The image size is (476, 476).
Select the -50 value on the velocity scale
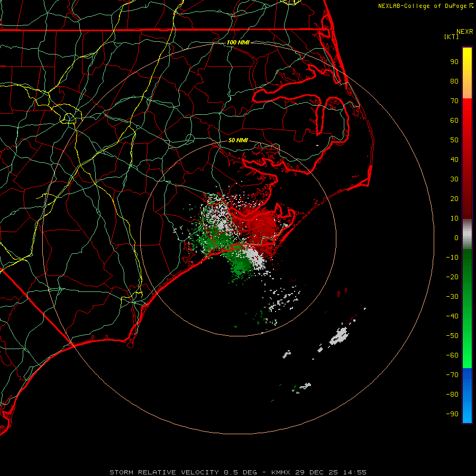pos(452,336)
